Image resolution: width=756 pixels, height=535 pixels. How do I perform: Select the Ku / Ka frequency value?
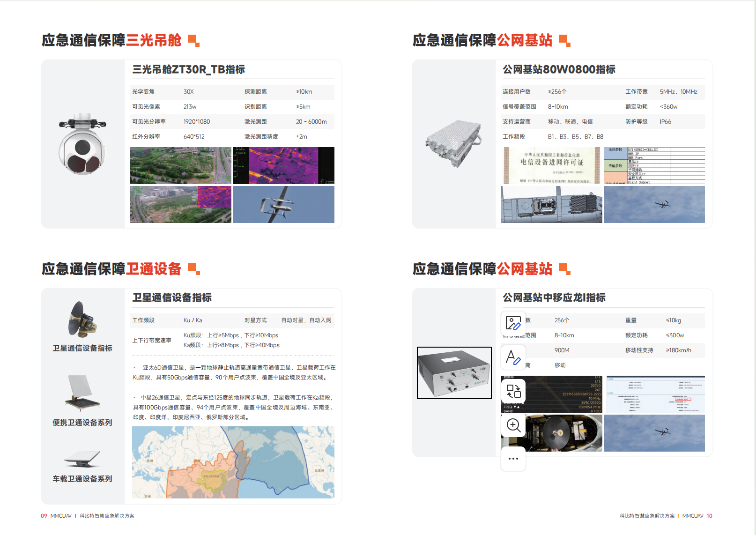193,320
